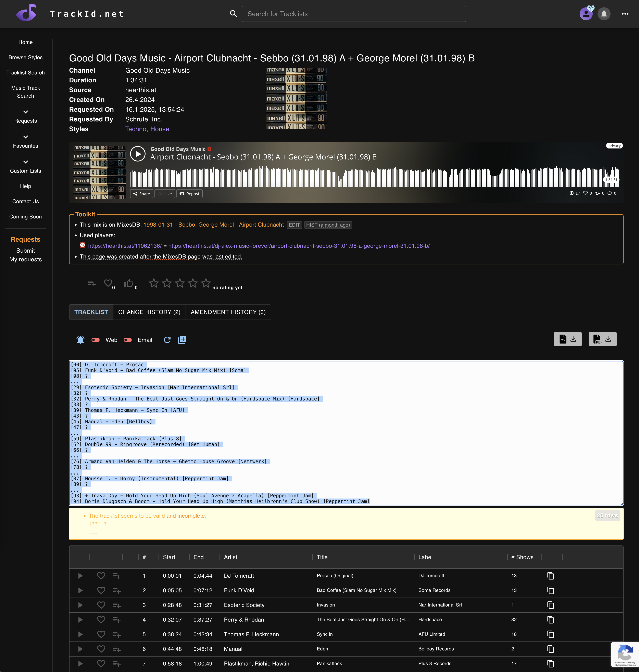Favourite the Funk D'Void track row
Screen dimensions: 639x672
point(101,590)
